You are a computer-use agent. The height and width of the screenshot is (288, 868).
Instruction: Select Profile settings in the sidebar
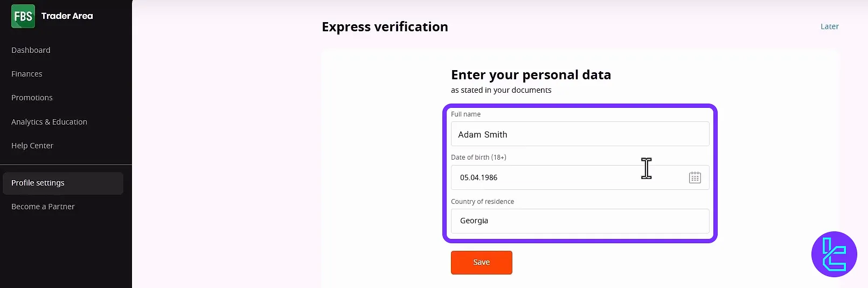38,183
